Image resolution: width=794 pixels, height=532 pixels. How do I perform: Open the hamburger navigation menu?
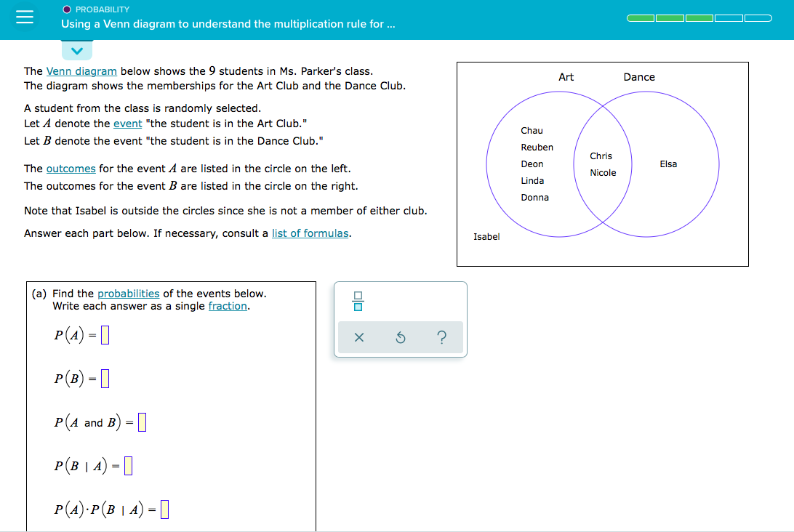24,18
